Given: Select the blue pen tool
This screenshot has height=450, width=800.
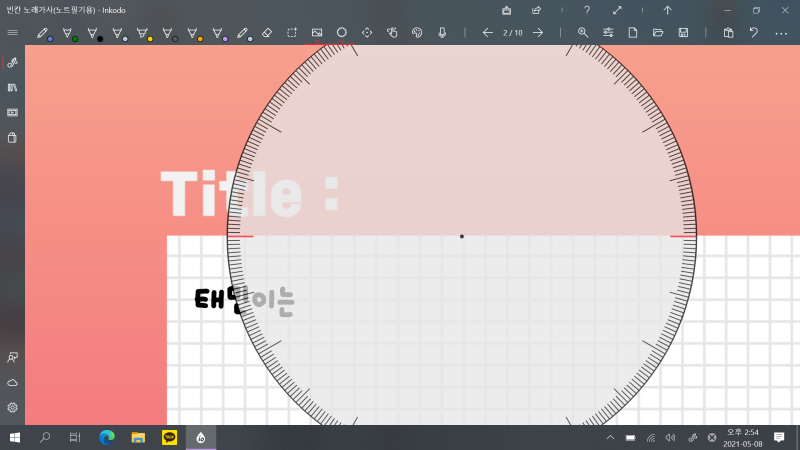Looking at the screenshot, I should point(44,33).
